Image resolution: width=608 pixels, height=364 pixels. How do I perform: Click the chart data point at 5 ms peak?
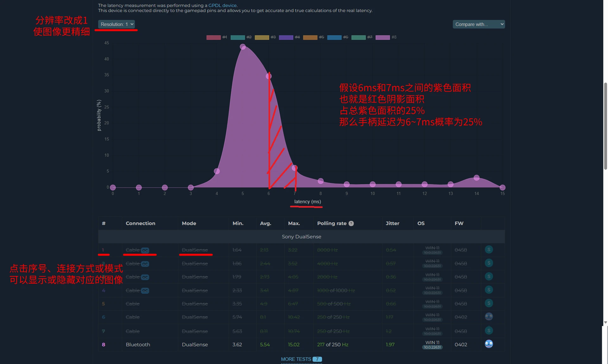coord(243,47)
